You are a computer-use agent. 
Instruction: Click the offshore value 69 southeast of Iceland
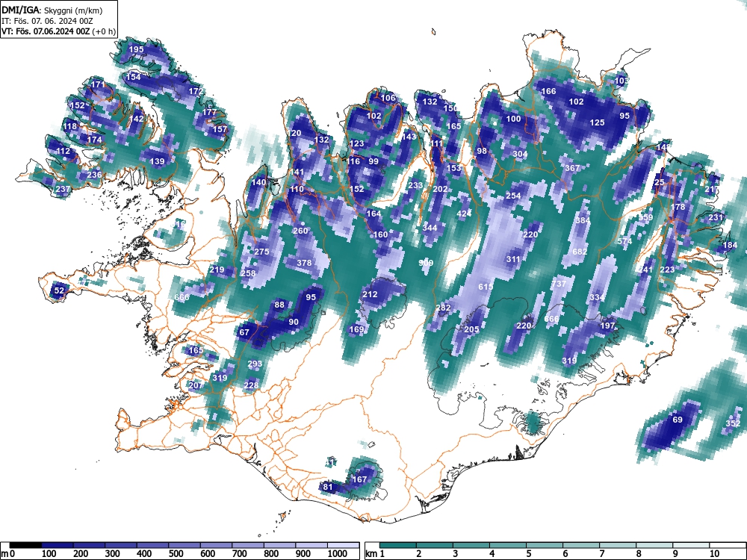click(x=678, y=420)
